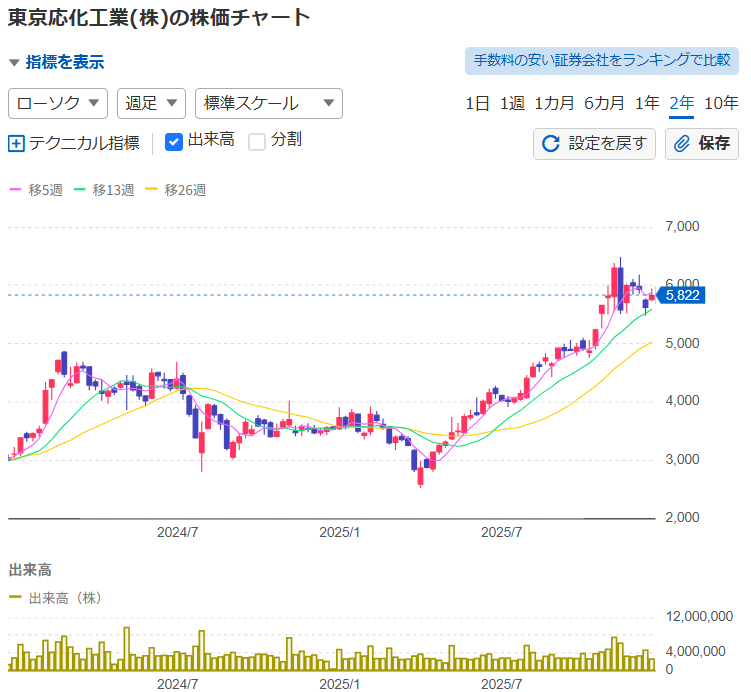Open the 週足 interval dropdown
Viewport: 751px width, 692px height.
151,103
